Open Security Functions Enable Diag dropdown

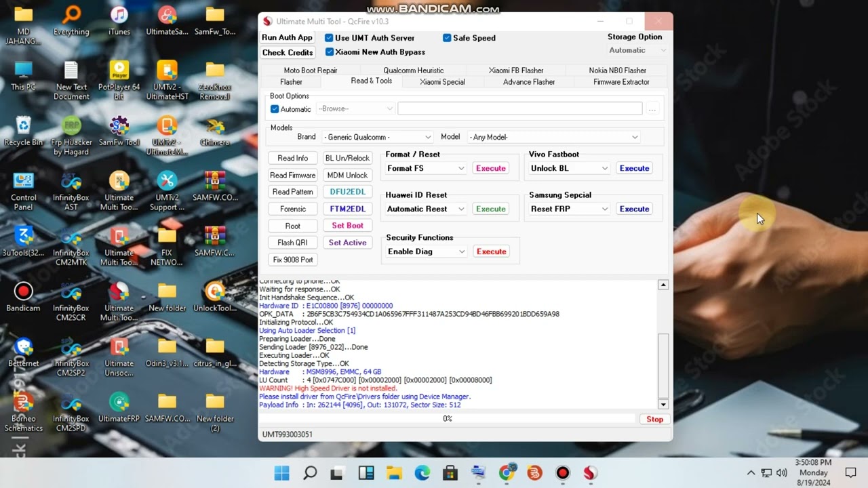(427, 251)
